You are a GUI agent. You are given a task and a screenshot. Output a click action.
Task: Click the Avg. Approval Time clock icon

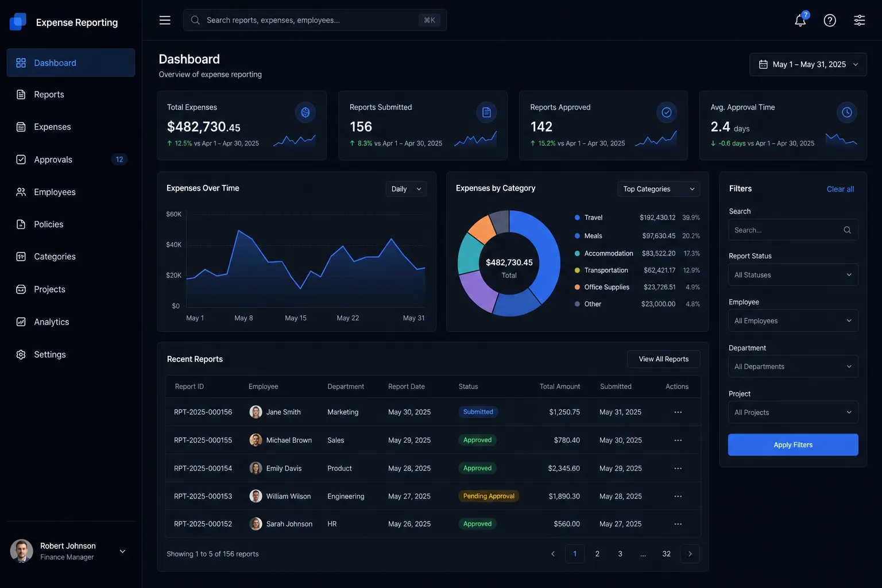coord(847,113)
